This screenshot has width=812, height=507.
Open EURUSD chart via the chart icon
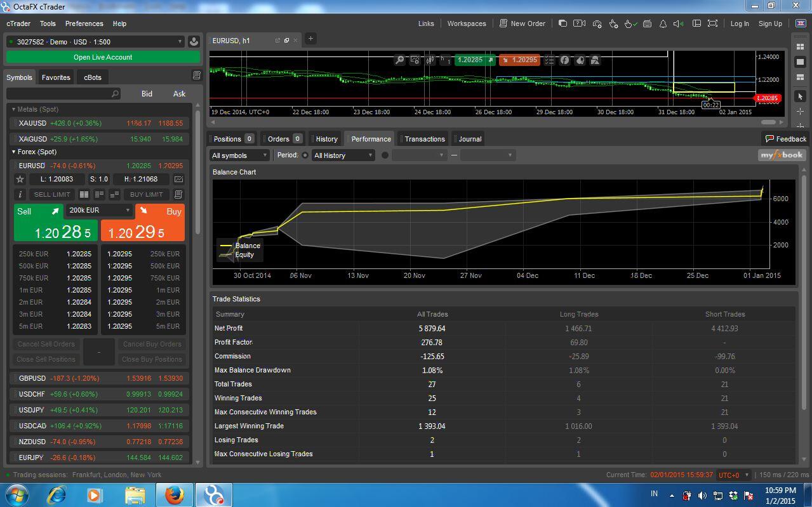tap(178, 180)
